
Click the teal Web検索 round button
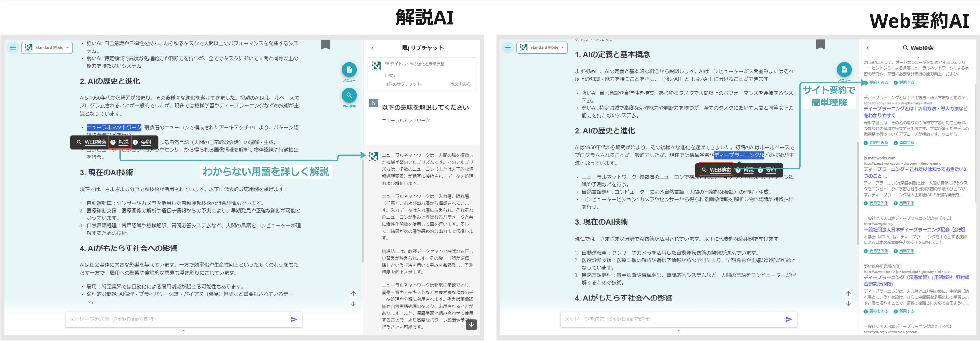point(349,95)
